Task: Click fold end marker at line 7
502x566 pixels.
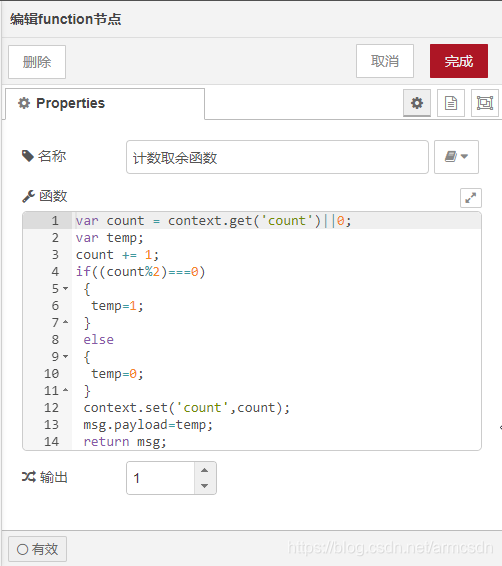Action: point(65,322)
